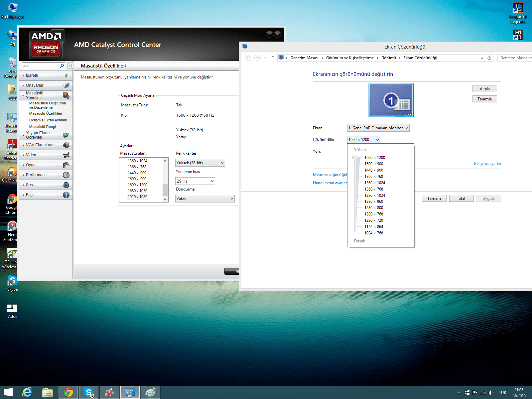Select 1920 x 1080 in Masaüstü alanı list

137,197
